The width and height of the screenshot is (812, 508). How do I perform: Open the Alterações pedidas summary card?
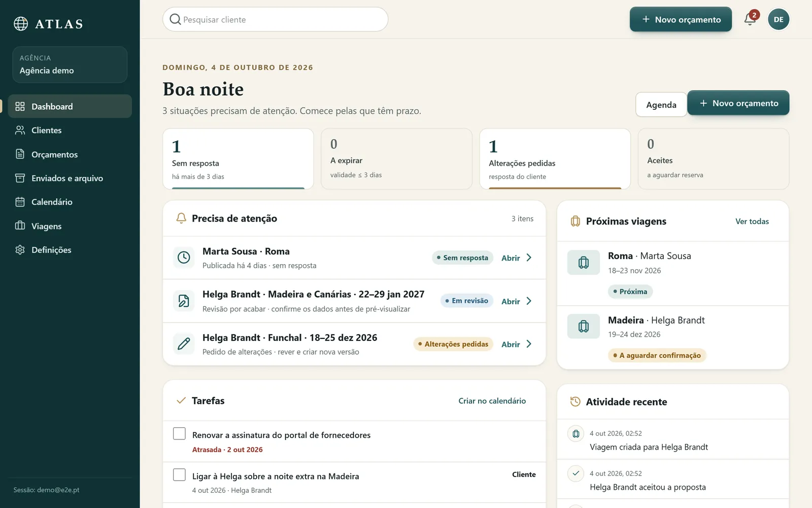click(x=555, y=159)
